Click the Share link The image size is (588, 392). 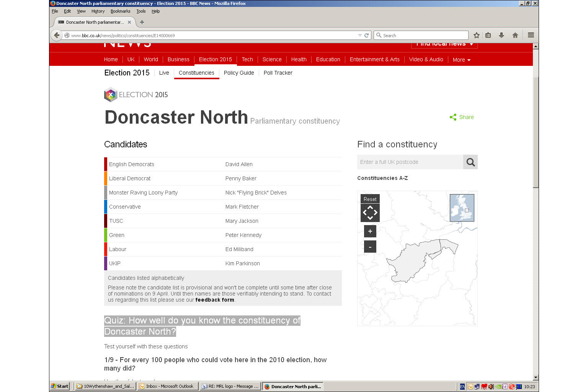click(x=462, y=117)
